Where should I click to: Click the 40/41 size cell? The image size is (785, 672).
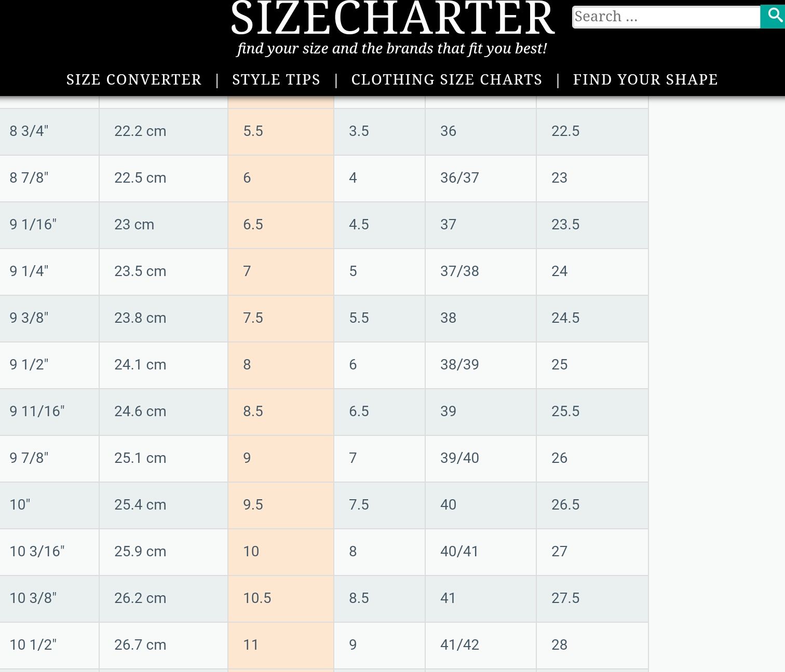tap(459, 552)
